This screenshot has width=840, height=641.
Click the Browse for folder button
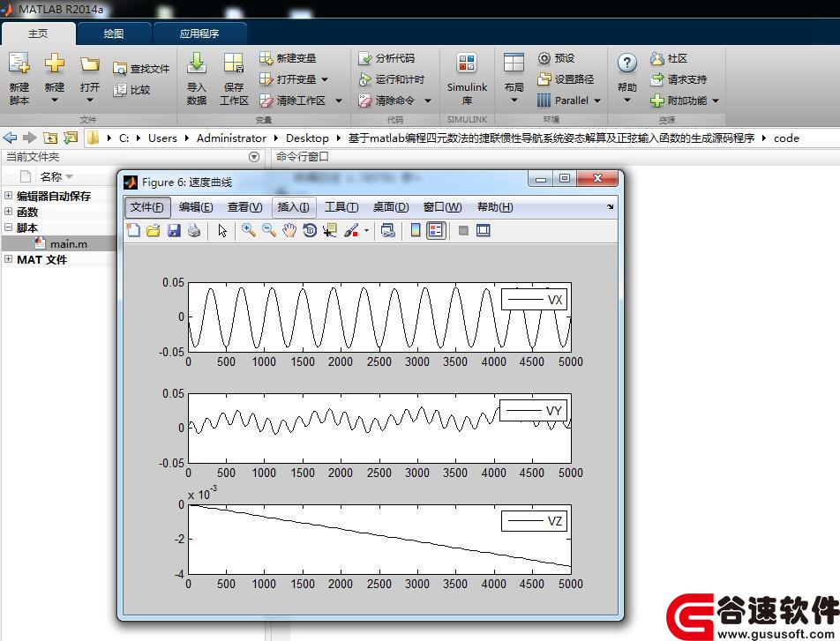point(71,138)
